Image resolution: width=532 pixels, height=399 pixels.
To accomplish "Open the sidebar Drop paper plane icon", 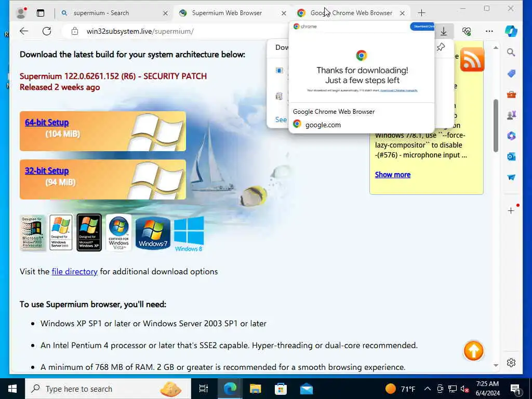I will pyautogui.click(x=511, y=177).
